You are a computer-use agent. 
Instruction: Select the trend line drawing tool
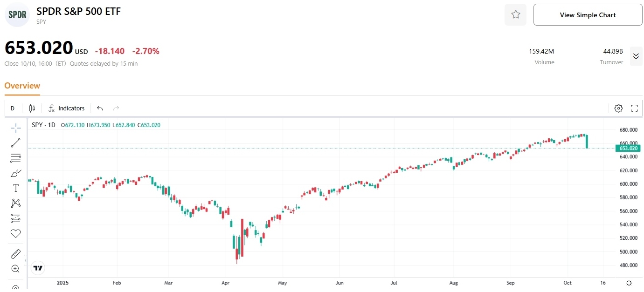(x=16, y=143)
